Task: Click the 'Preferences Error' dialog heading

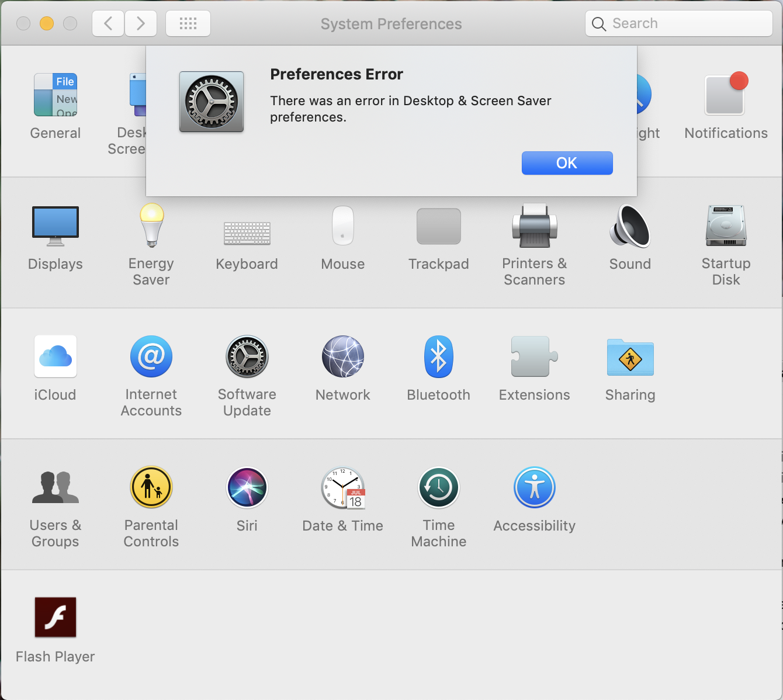Action: [x=337, y=74]
